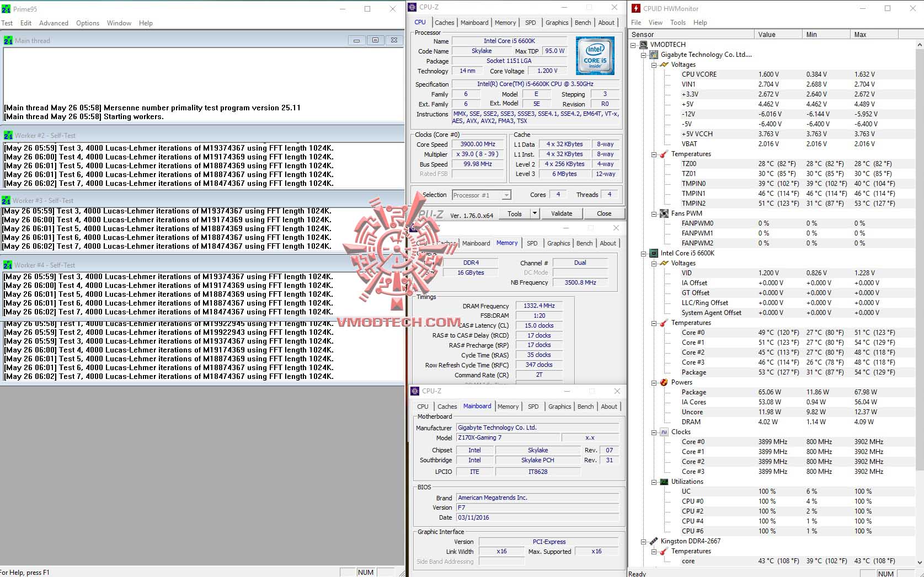Image resolution: width=924 pixels, height=577 pixels.
Task: Click the Temperatures icon under Kingston DDR4-2667
Action: tap(664, 551)
